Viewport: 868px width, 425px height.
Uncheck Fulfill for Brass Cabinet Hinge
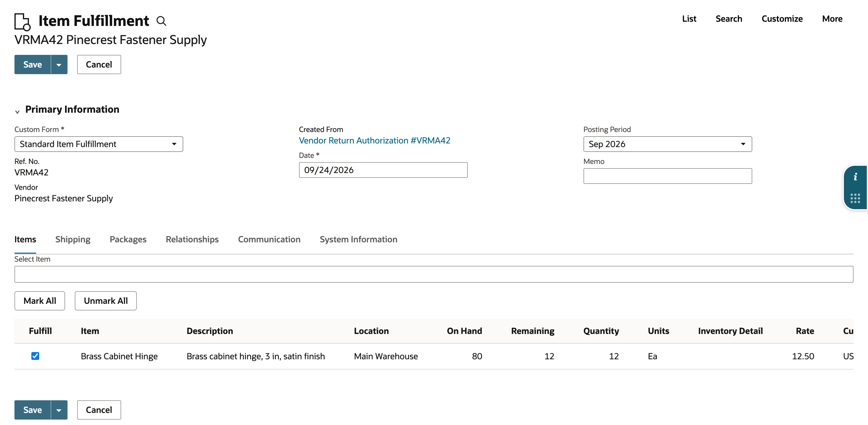35,356
